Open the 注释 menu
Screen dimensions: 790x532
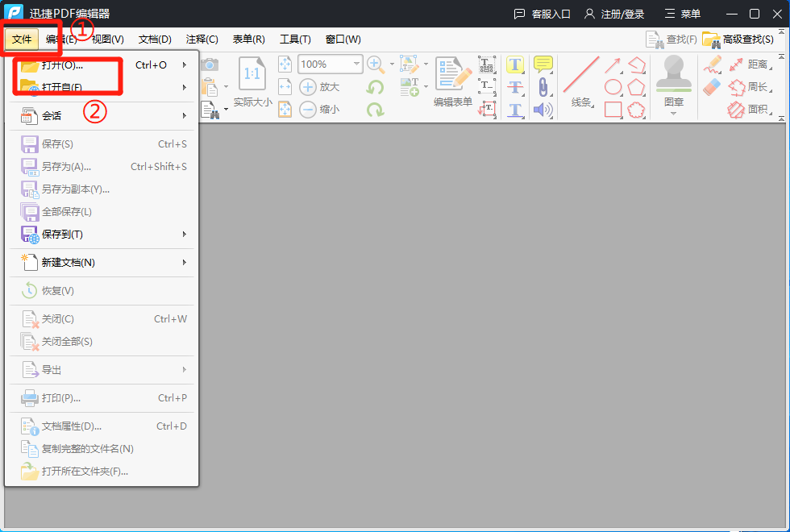click(x=202, y=39)
